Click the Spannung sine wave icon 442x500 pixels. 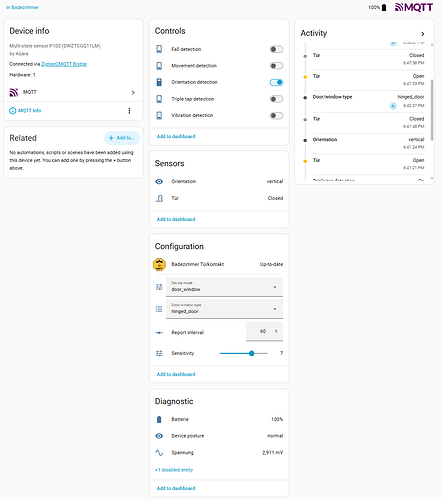[x=159, y=453]
